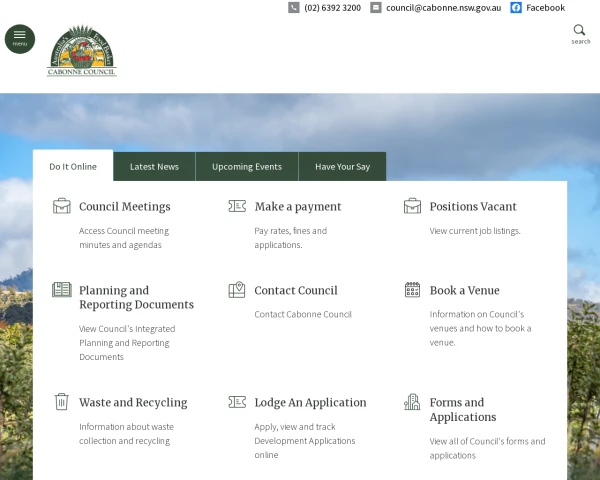Viewport: 600px width, 480px height.
Task: Open the Lodge An Application link
Action: coord(310,402)
